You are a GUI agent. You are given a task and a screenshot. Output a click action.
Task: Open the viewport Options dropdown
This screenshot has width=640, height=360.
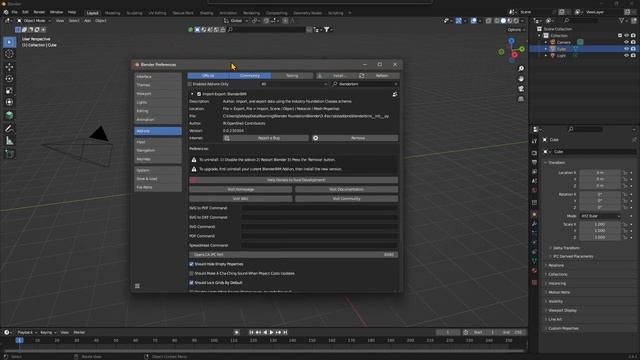(516, 30)
